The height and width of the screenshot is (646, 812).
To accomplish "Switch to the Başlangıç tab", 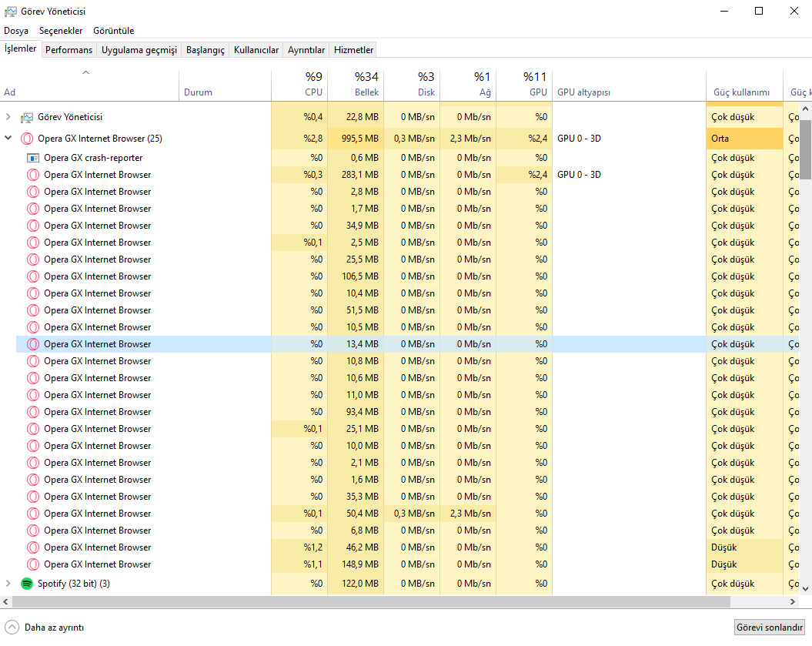I will (205, 50).
